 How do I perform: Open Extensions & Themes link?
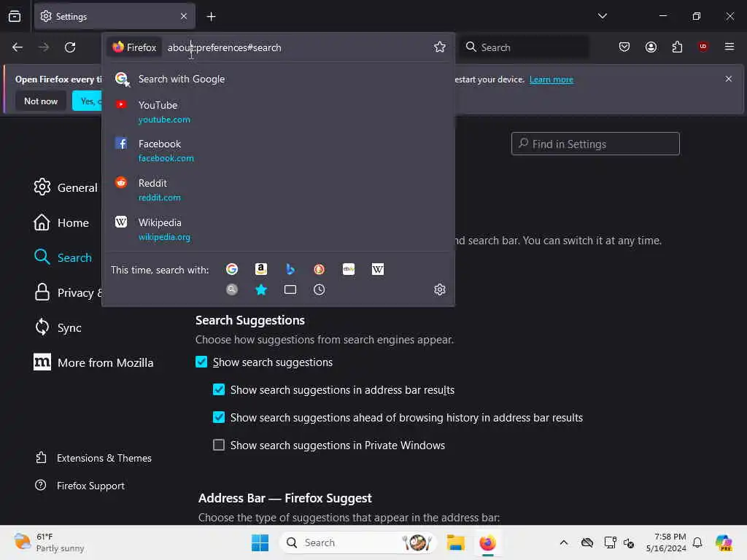(x=93, y=458)
